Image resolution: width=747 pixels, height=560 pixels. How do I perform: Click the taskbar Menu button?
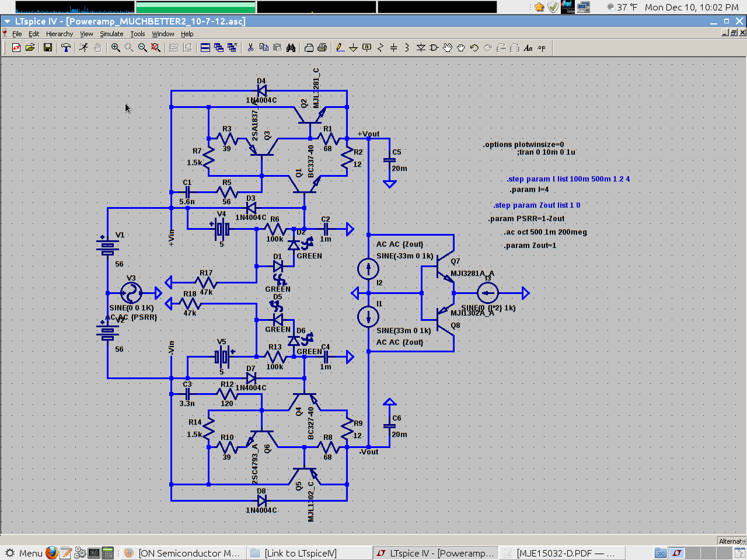tap(25, 553)
